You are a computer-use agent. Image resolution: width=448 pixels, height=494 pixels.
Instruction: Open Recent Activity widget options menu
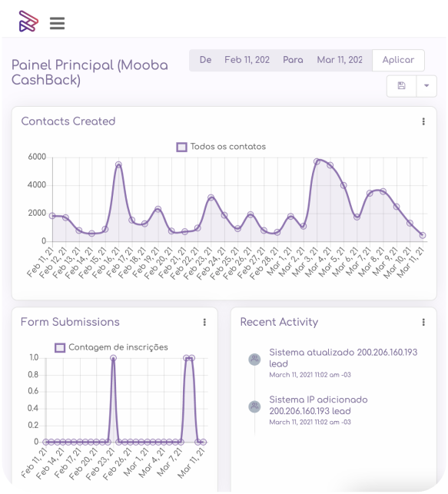click(x=423, y=322)
